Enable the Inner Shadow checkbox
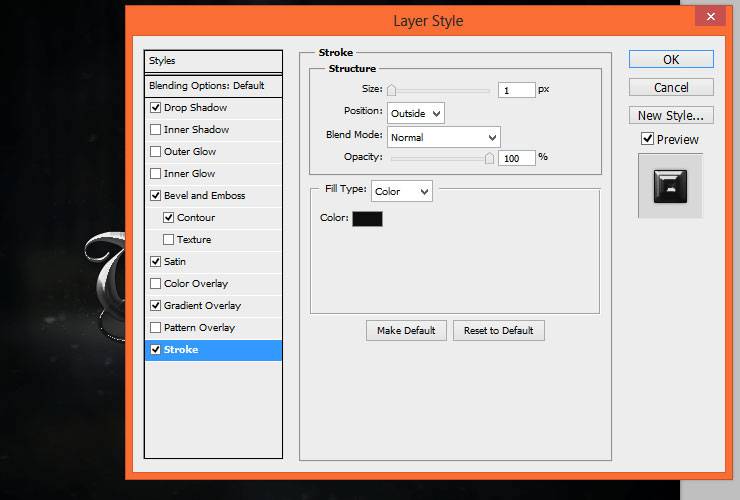This screenshot has height=500, width=740. tap(155, 129)
